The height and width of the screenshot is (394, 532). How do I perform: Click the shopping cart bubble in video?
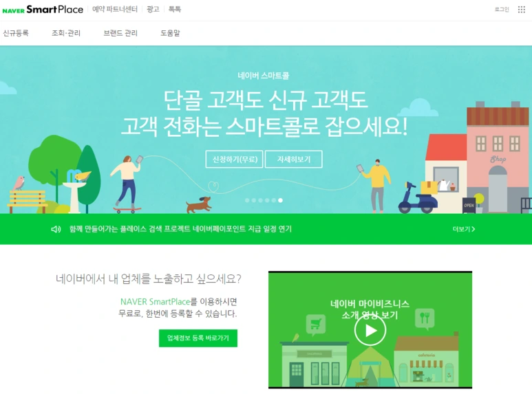pyautogui.click(x=315, y=325)
